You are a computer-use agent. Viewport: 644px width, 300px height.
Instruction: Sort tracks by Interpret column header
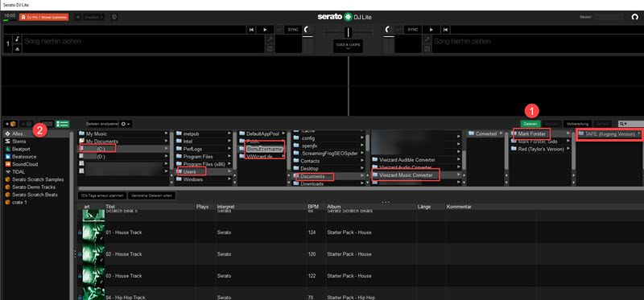pyautogui.click(x=225, y=207)
